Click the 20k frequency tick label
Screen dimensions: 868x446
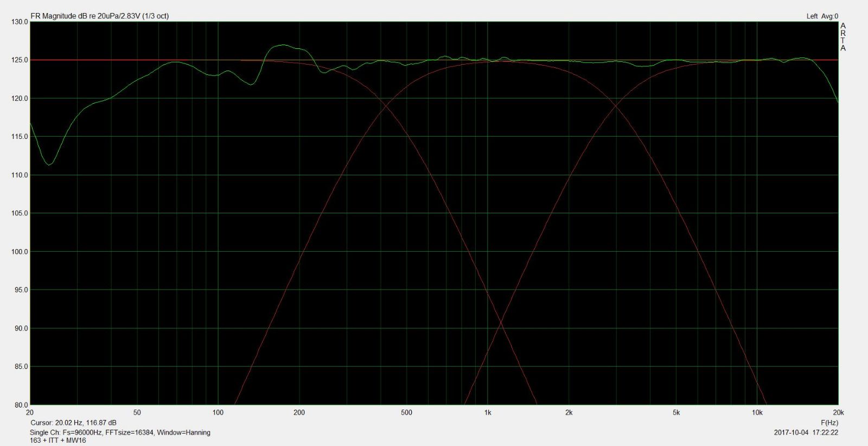(839, 413)
